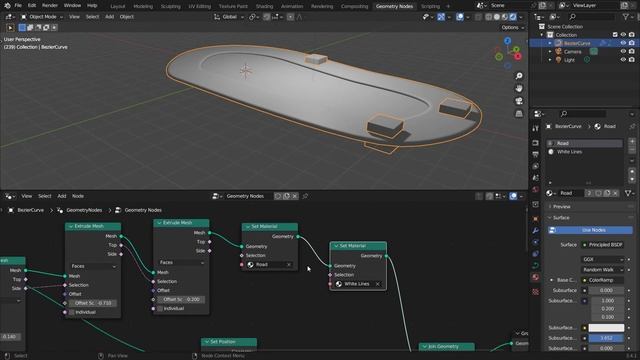
Task: Open Faces mode dropdown in first Extrude Mesh node
Action: (93, 266)
